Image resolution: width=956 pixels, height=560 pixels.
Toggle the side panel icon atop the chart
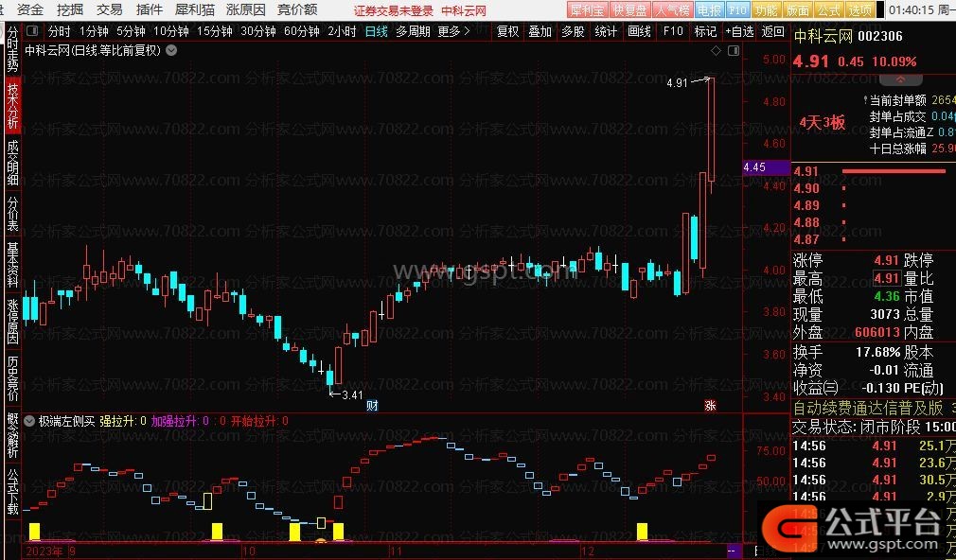734,50
